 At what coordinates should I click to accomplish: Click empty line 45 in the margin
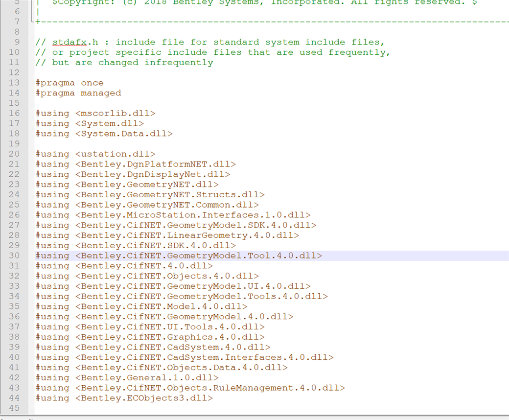14,408
